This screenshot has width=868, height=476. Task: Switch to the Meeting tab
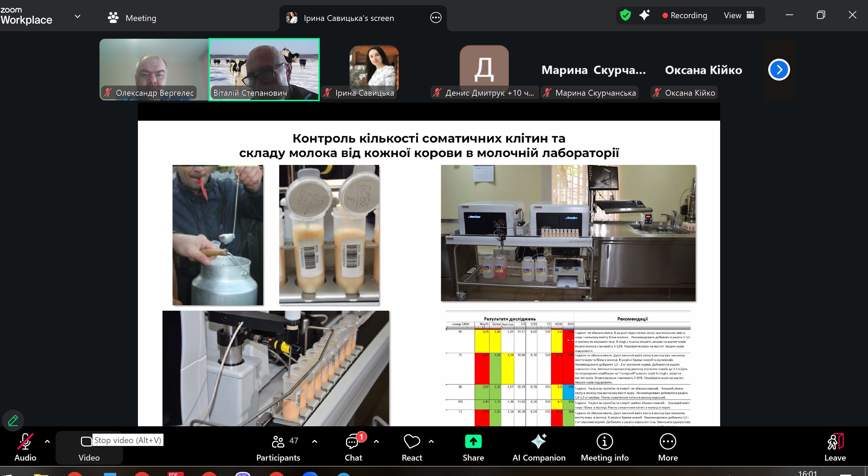[x=132, y=18]
